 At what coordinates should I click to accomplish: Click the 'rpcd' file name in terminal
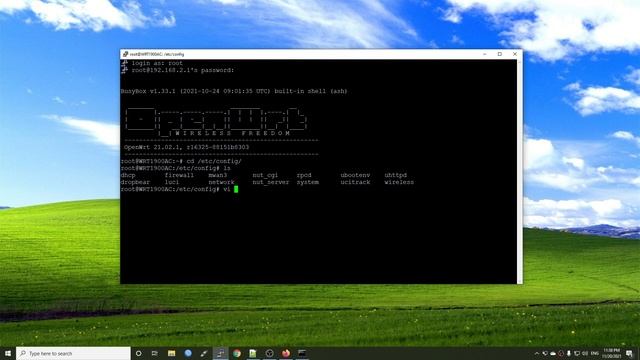pyautogui.click(x=304, y=175)
